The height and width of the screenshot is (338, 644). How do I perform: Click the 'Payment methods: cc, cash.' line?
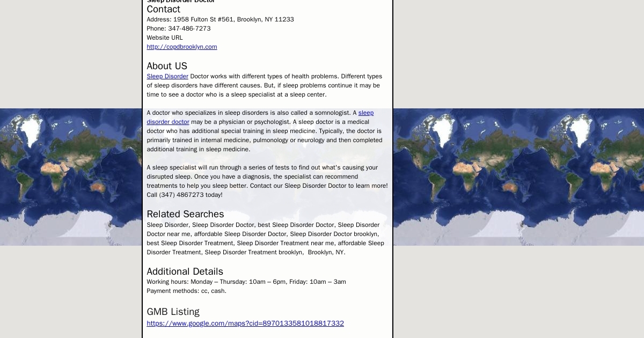pos(186,291)
